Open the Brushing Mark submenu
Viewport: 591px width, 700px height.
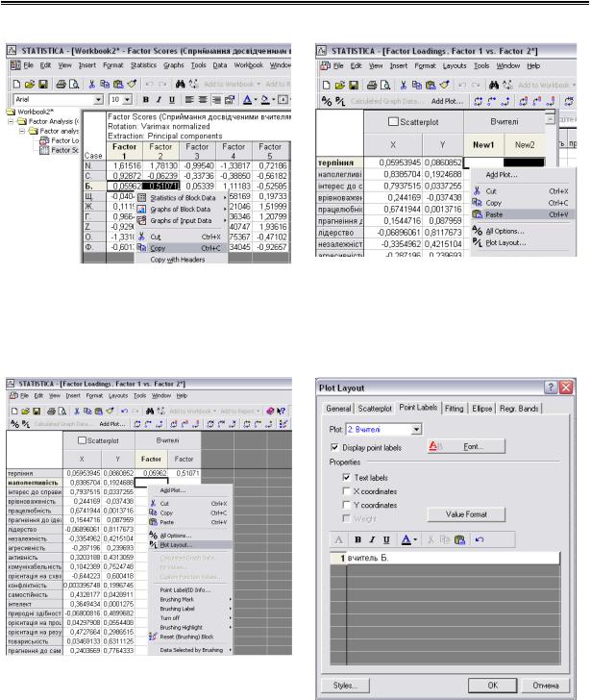coord(191,600)
